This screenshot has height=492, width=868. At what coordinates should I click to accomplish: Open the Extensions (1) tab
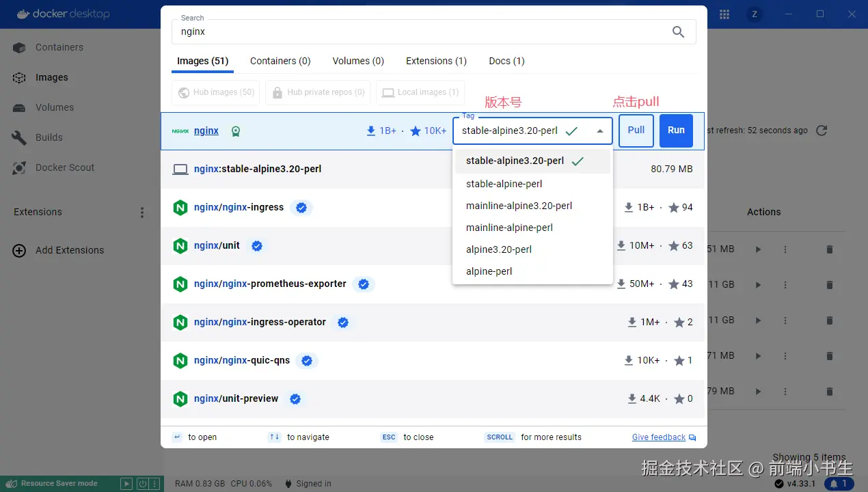tap(436, 61)
